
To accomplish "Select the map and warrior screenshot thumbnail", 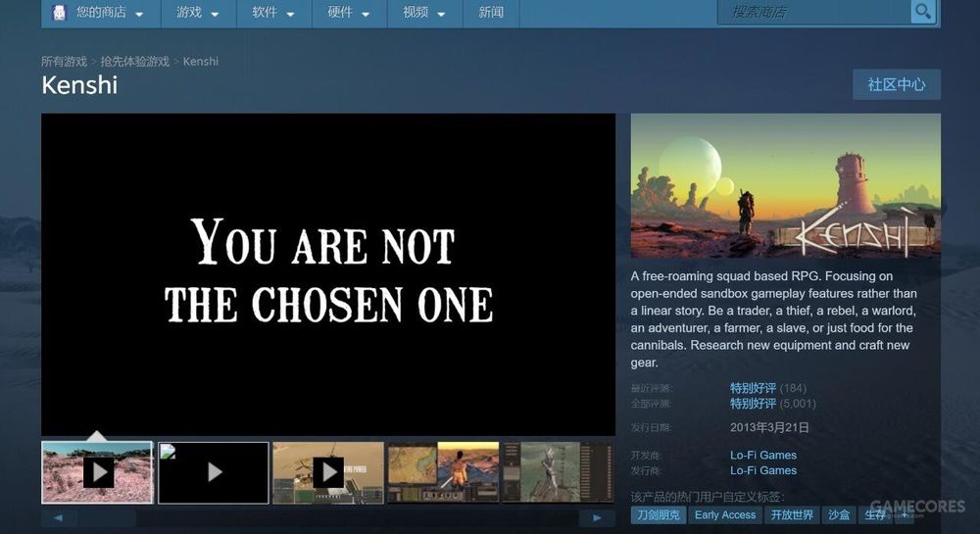I will 443,472.
